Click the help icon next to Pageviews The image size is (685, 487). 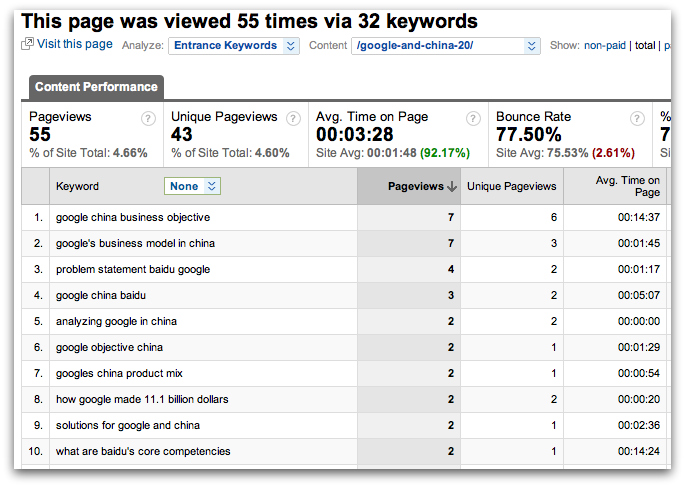149,118
